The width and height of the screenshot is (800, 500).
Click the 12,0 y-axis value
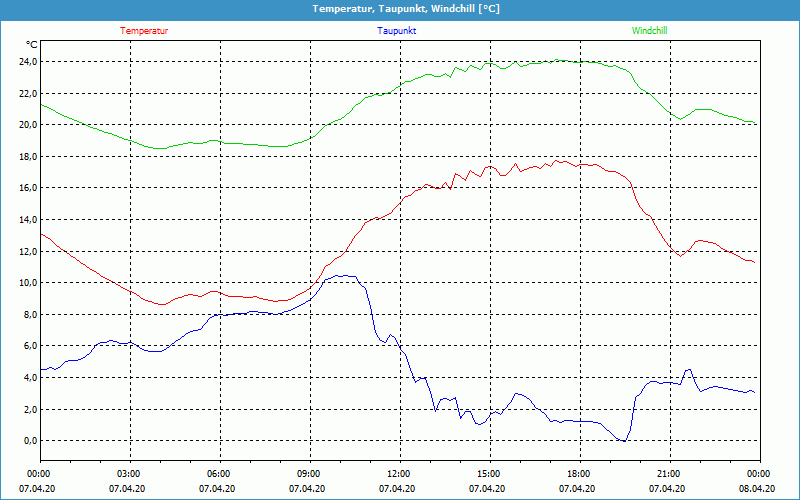(26, 251)
